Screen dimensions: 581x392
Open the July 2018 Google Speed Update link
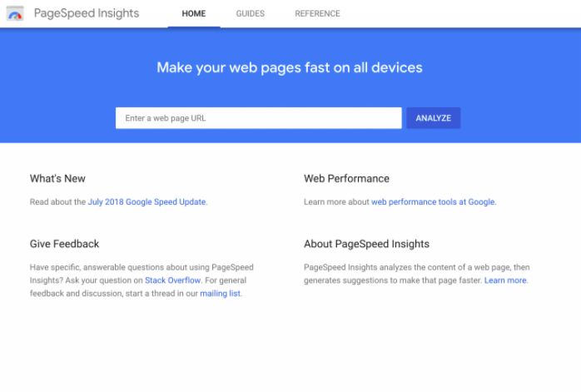pyautogui.click(x=146, y=202)
